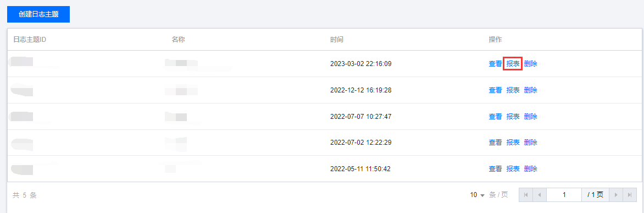Image resolution: width=644 pixels, height=213 pixels.
Task: Open 报表 for the 2023-03-02 log topic
Action: click(x=513, y=64)
